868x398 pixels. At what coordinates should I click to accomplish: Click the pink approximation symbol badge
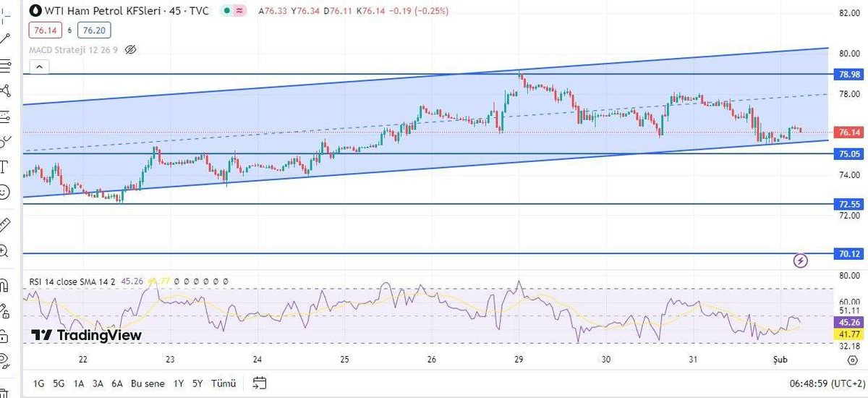240,12
